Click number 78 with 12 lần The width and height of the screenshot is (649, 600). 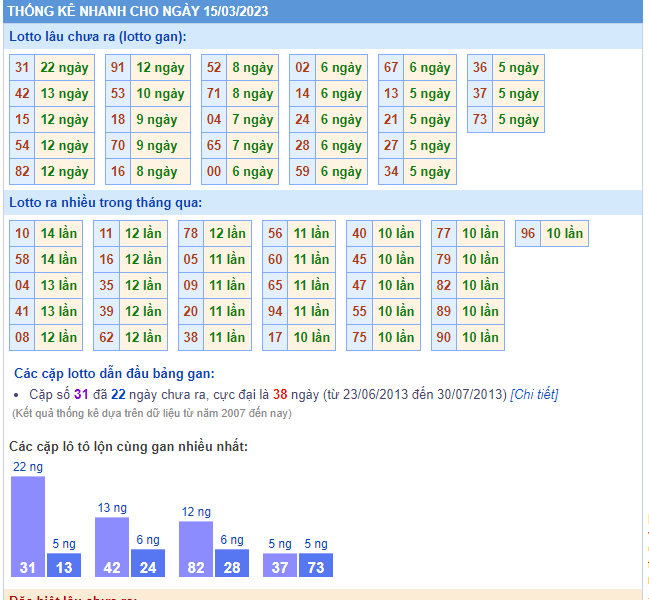click(190, 234)
